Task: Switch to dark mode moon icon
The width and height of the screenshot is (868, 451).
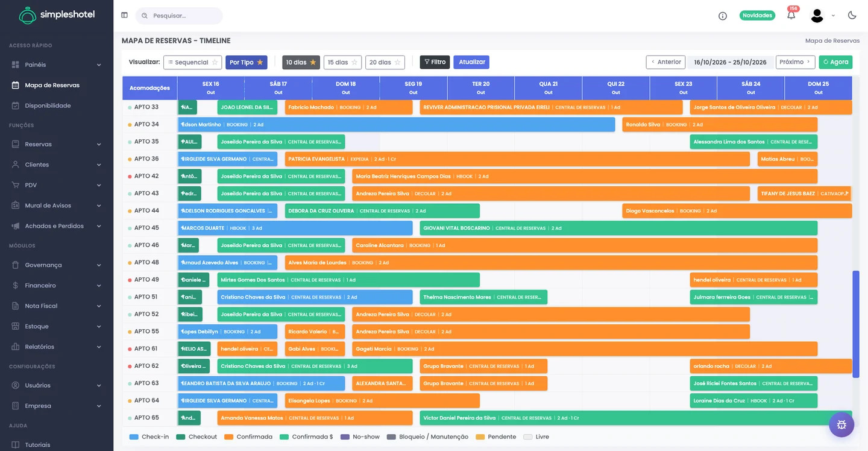Action: tap(852, 15)
